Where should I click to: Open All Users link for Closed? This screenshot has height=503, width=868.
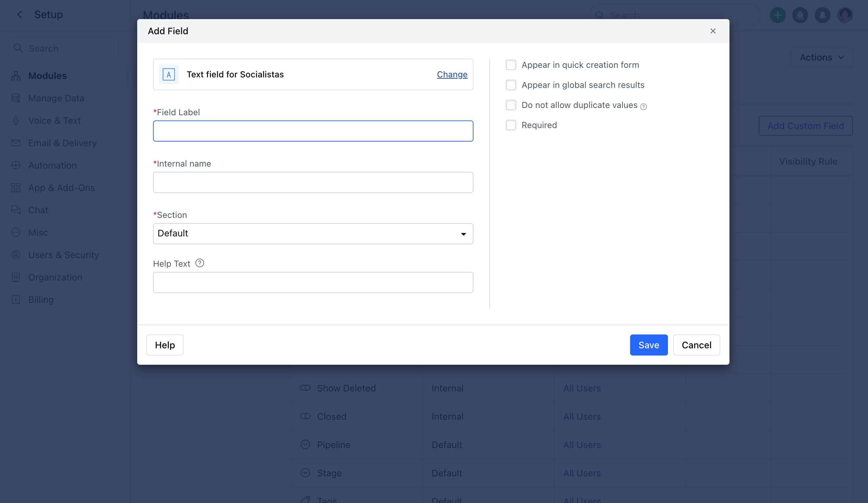point(582,416)
